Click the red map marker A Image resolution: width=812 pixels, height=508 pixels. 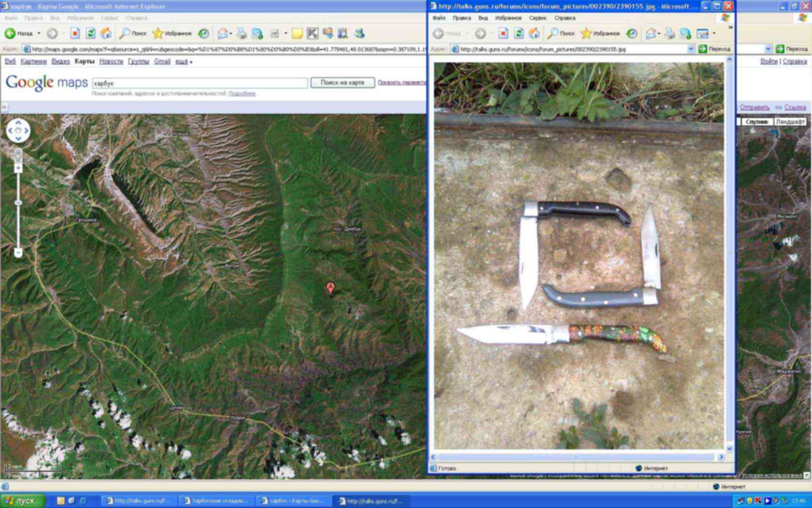click(x=330, y=288)
